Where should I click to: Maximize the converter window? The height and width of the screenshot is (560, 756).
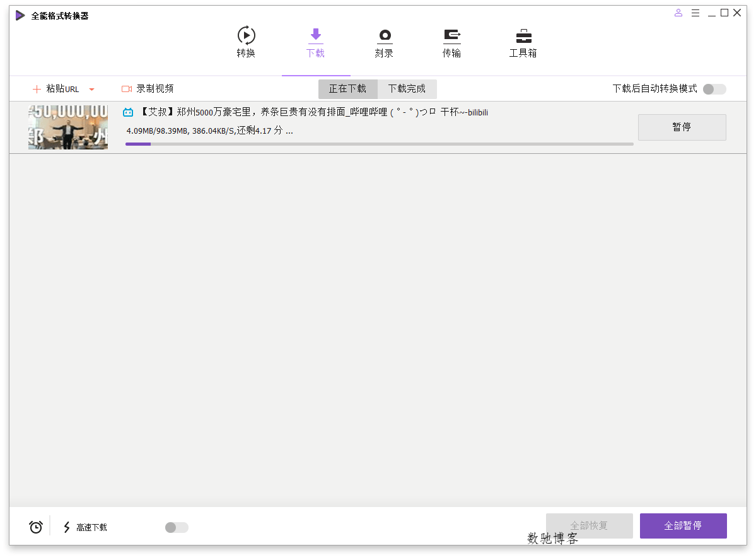[x=724, y=13]
